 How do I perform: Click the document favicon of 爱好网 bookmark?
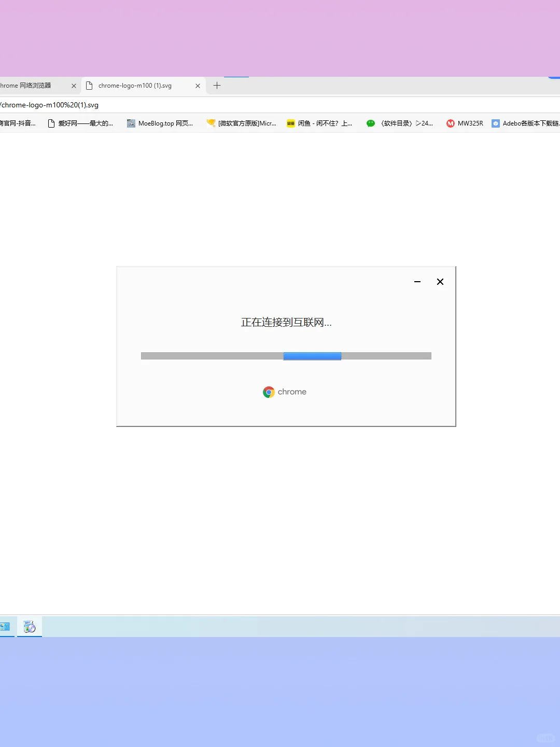[51, 123]
